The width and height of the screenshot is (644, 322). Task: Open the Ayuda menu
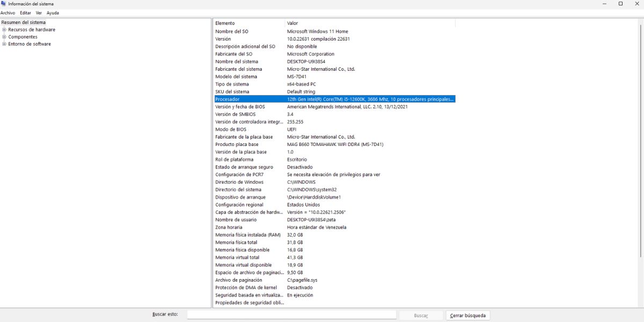(53, 12)
